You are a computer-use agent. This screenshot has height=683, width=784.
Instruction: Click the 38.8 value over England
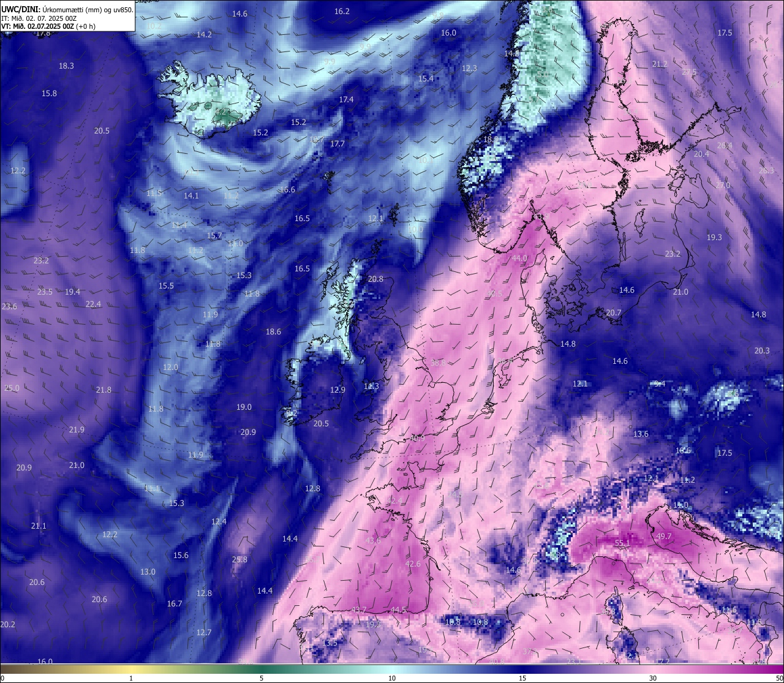pyautogui.click(x=439, y=363)
